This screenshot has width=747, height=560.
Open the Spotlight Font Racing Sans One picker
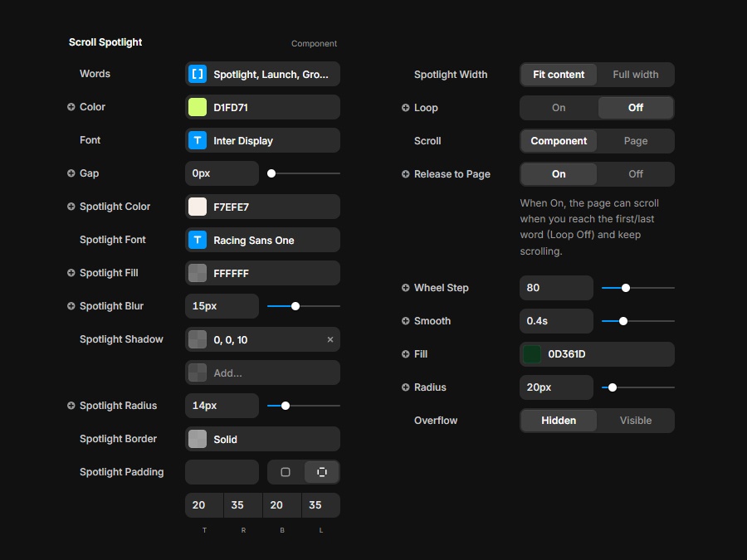coord(262,240)
